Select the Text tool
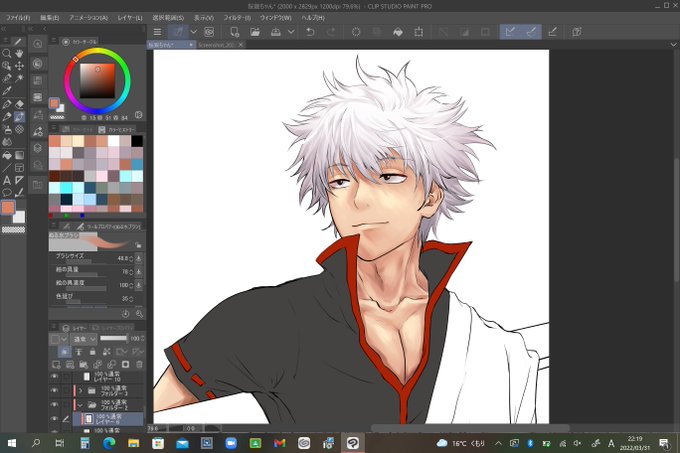This screenshot has height=453, width=680. click(7, 180)
